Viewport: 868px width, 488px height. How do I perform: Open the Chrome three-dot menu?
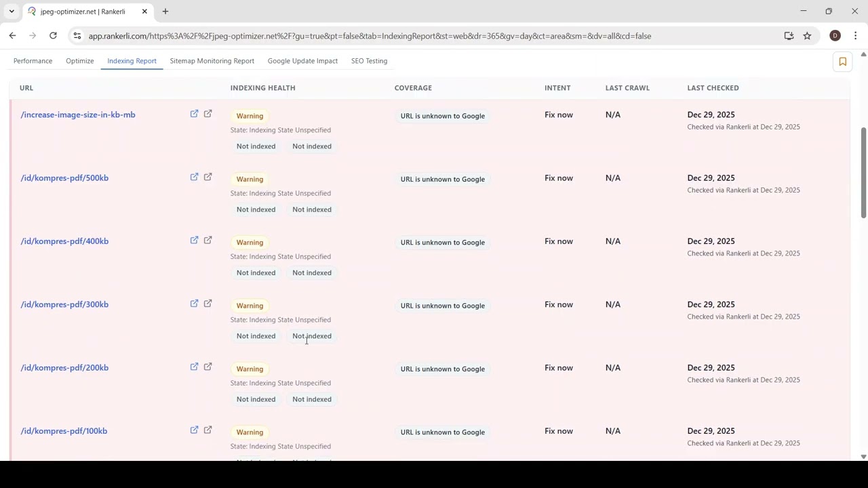[855, 36]
